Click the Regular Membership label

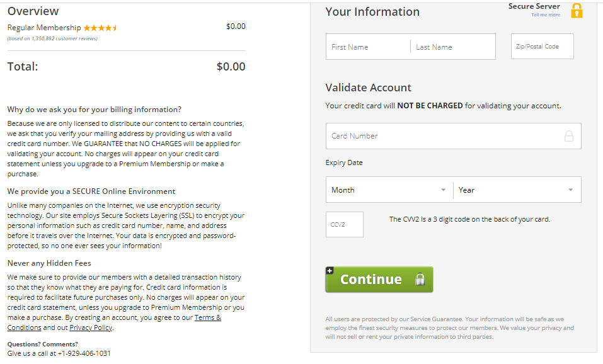click(x=44, y=28)
